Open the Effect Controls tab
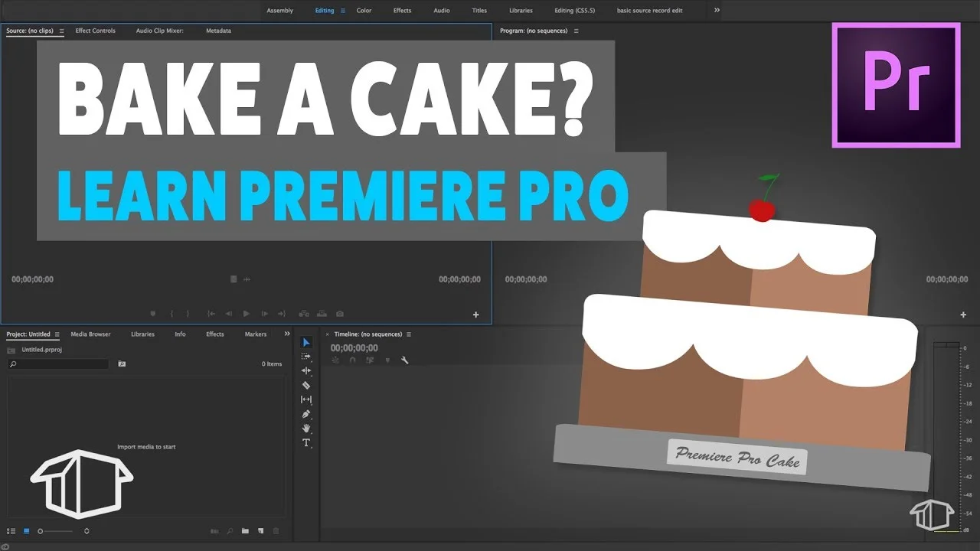This screenshot has width=980, height=551. [x=95, y=31]
